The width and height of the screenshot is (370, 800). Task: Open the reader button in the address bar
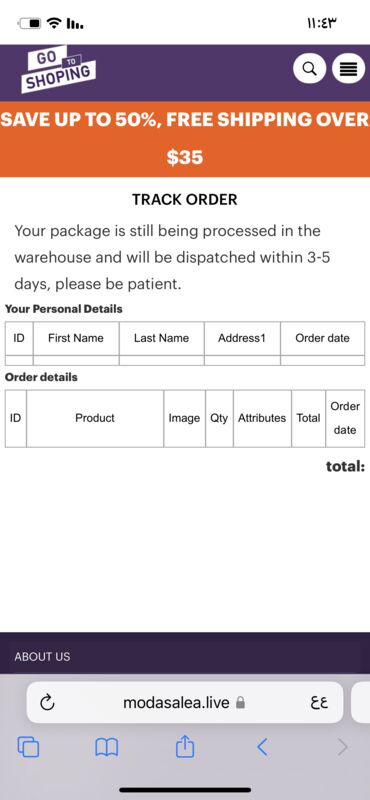319,704
